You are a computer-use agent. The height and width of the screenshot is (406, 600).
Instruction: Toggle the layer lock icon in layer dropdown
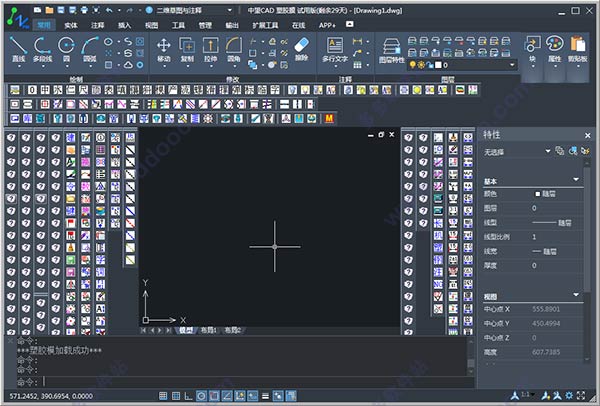[430, 65]
